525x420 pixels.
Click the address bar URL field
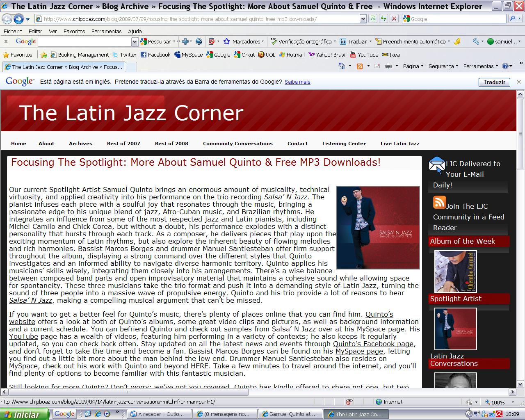pos(197,19)
